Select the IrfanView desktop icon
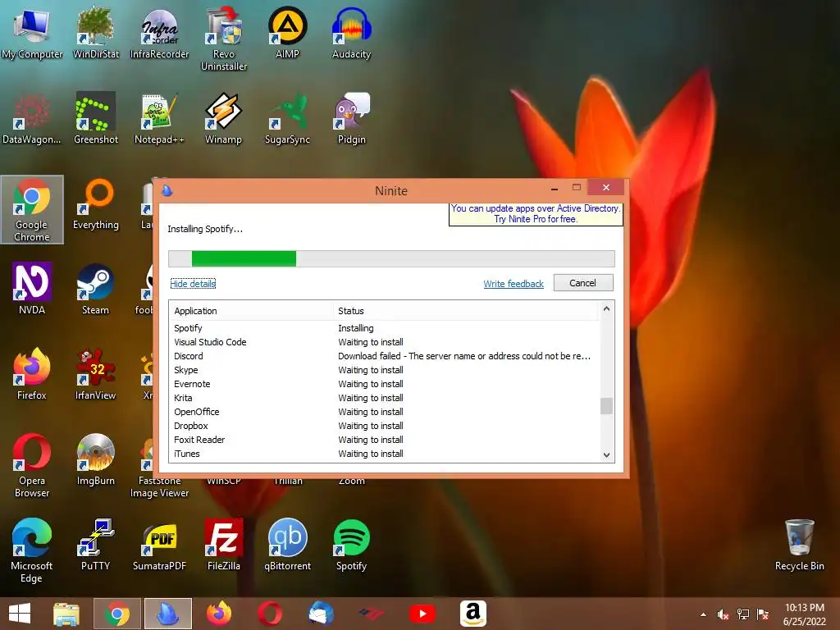The width and height of the screenshot is (840, 630). pos(95,374)
